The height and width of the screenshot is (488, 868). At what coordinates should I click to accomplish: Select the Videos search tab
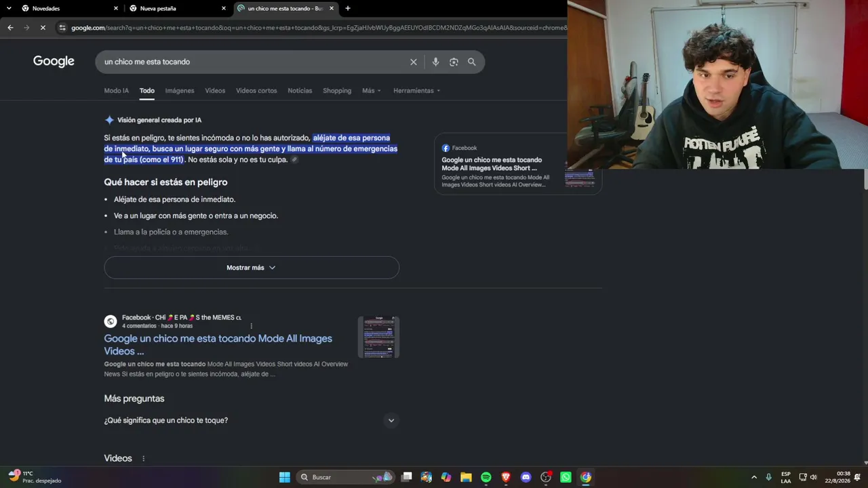point(215,91)
